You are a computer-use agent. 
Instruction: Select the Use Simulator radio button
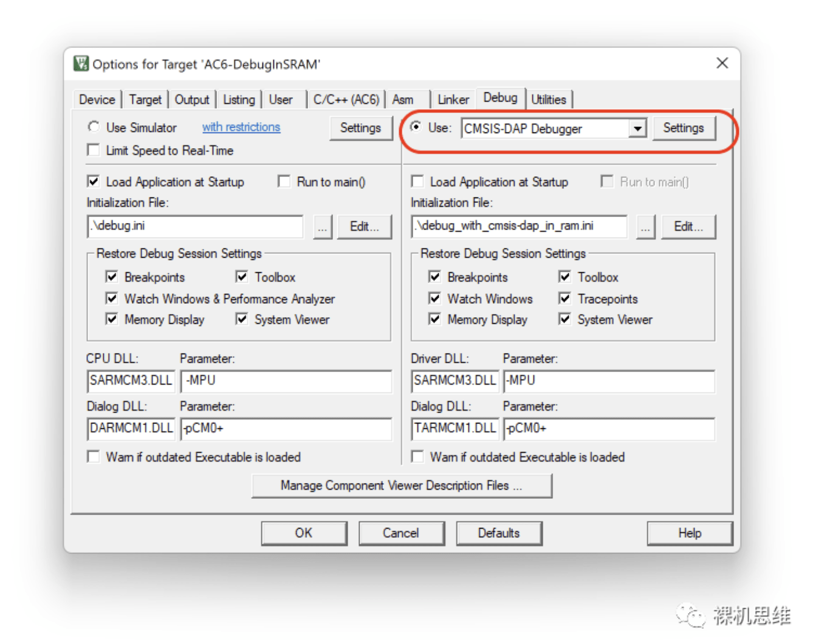tap(94, 128)
